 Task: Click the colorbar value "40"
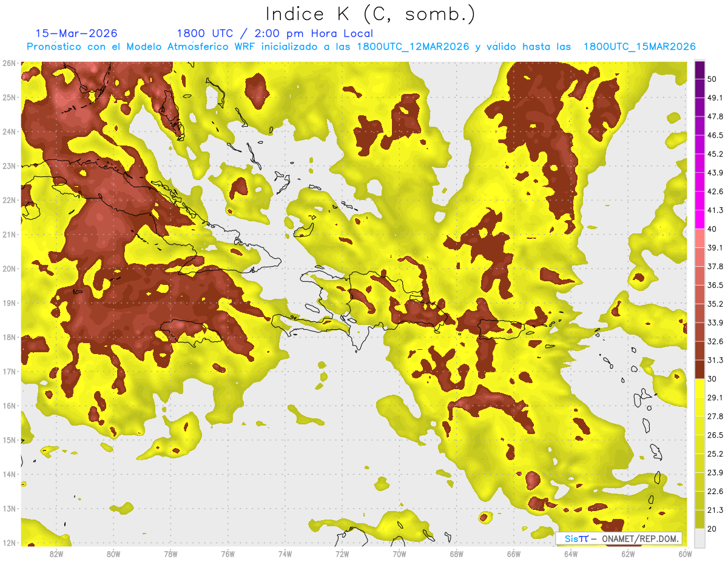click(x=712, y=229)
